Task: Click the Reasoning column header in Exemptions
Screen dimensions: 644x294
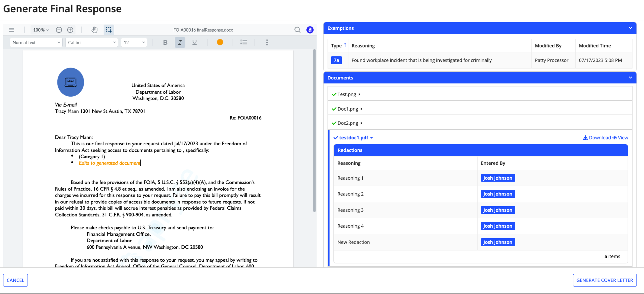Action: tap(363, 45)
